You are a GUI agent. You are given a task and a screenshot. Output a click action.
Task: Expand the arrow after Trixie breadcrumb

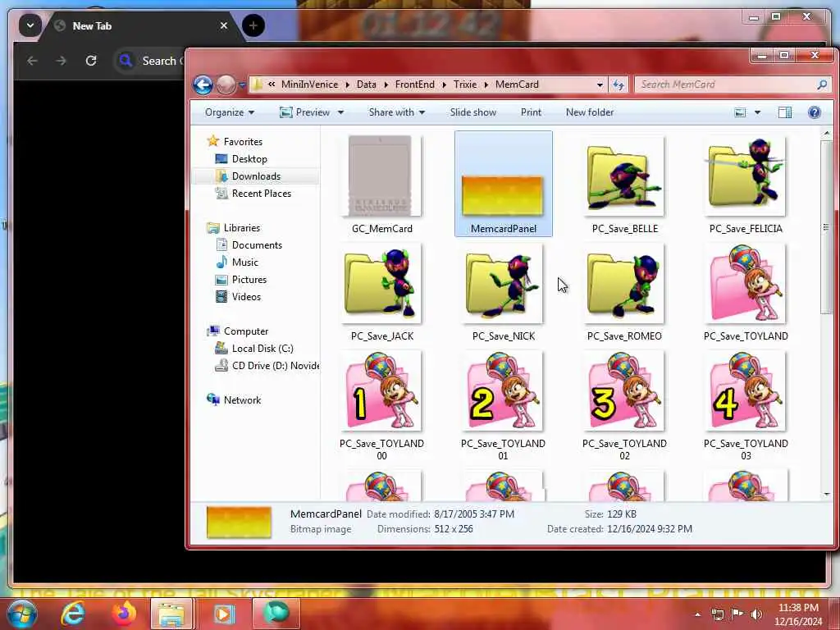point(486,84)
